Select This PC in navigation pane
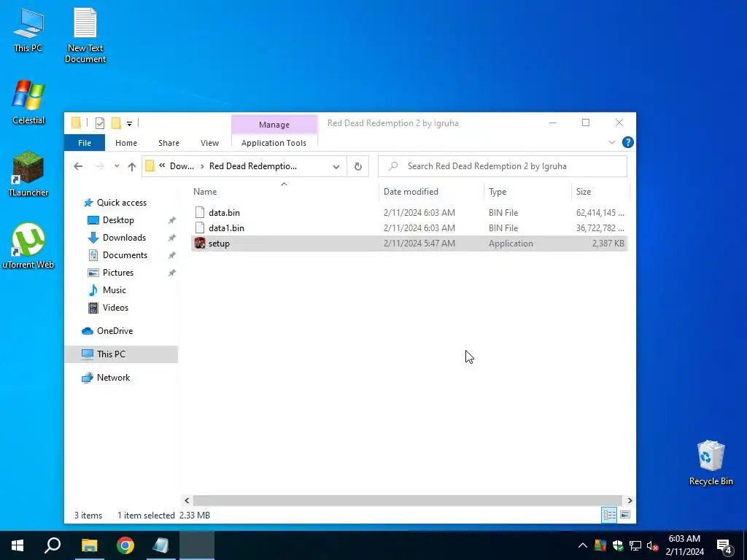Screen dimensions: 747x560 [x=121, y=354]
